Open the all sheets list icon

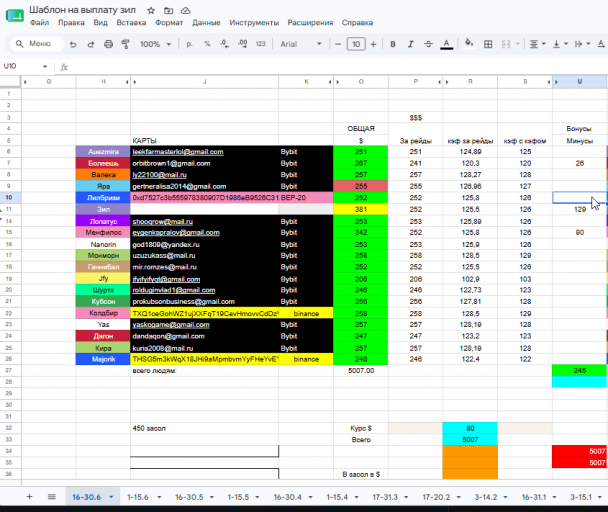pyautogui.click(x=52, y=497)
